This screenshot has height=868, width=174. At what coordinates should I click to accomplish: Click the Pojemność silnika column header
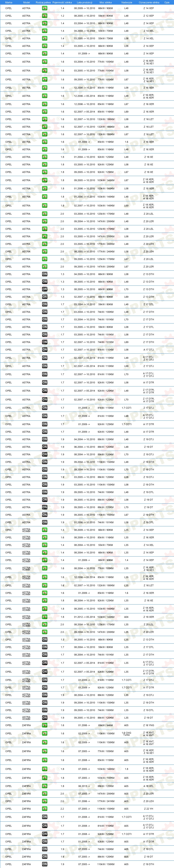62,2
